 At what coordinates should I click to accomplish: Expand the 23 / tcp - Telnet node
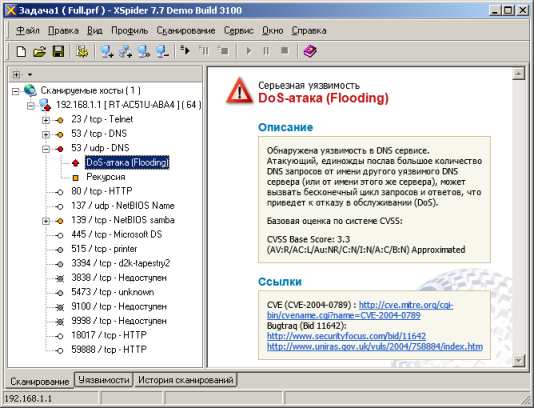click(46, 120)
